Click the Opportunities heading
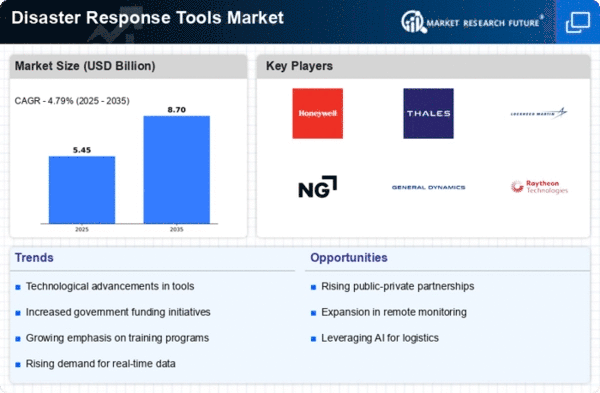This screenshot has height=393, width=600. coord(349,258)
